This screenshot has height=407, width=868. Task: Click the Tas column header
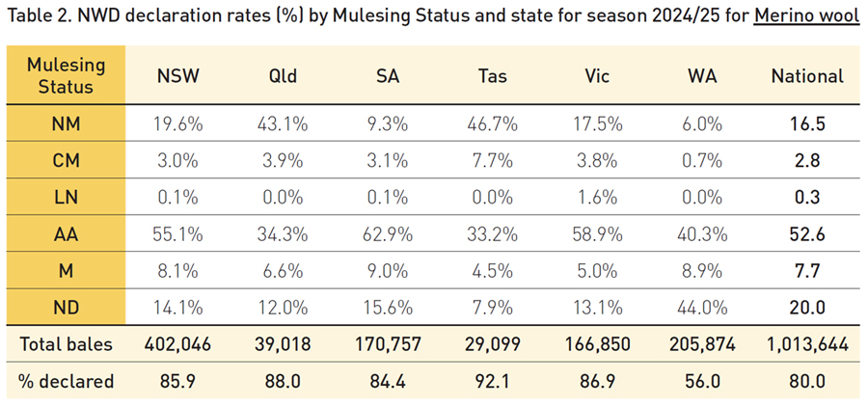point(497,75)
